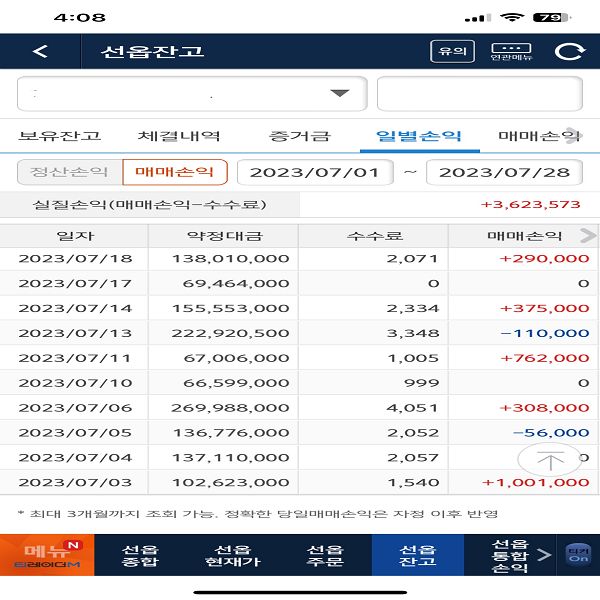Expand table columns with right arrow
Screen dimensions: 600x600
[x=587, y=236]
